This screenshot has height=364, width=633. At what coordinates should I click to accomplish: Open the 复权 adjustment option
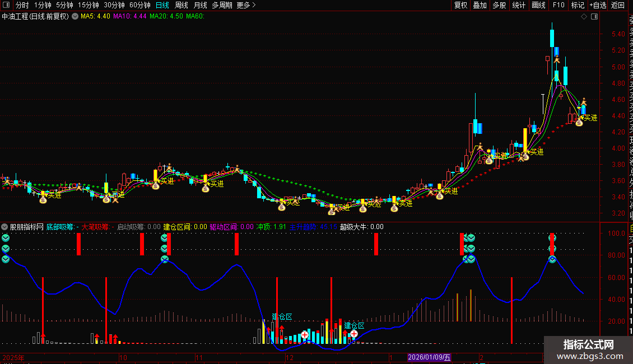460,5
